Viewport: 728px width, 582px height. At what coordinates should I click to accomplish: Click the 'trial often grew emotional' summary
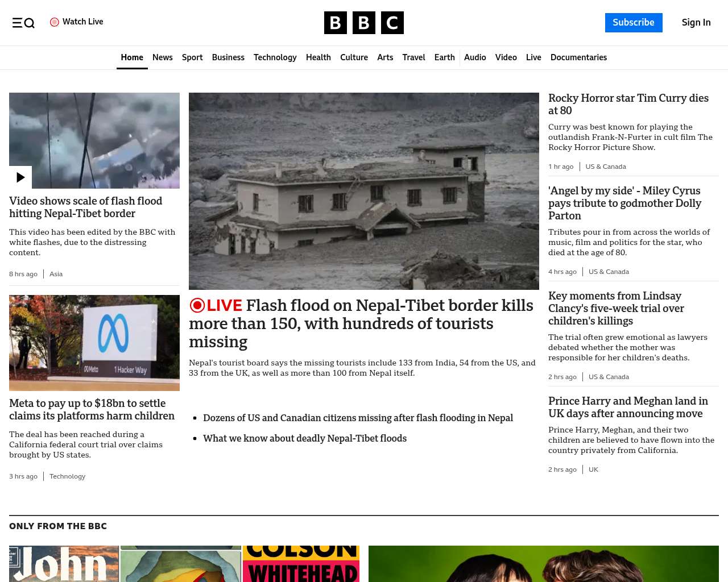pos(628,347)
